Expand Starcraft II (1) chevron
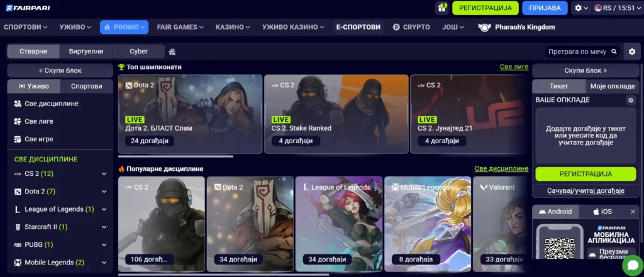Screen dimensions: 644x277 [104, 227]
